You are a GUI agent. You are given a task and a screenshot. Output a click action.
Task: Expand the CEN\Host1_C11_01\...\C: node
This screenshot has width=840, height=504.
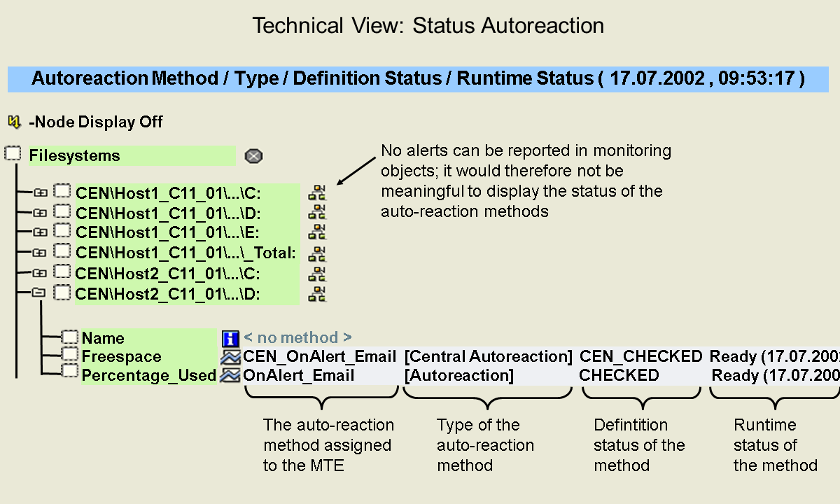point(40,191)
